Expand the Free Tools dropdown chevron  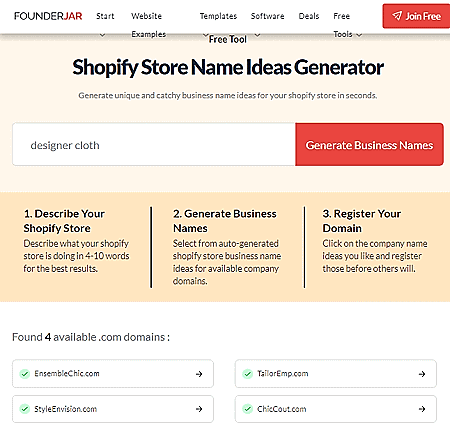(359, 35)
